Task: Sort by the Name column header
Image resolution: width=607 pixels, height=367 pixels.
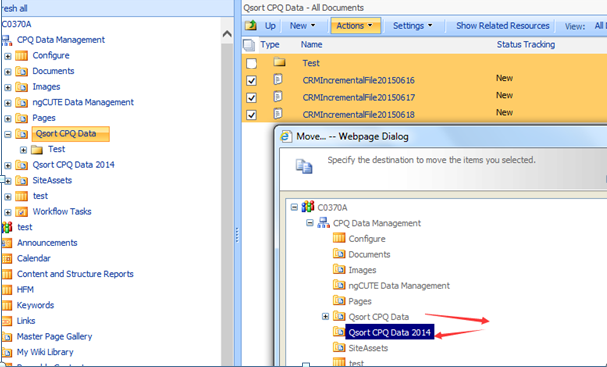Action: pos(311,45)
